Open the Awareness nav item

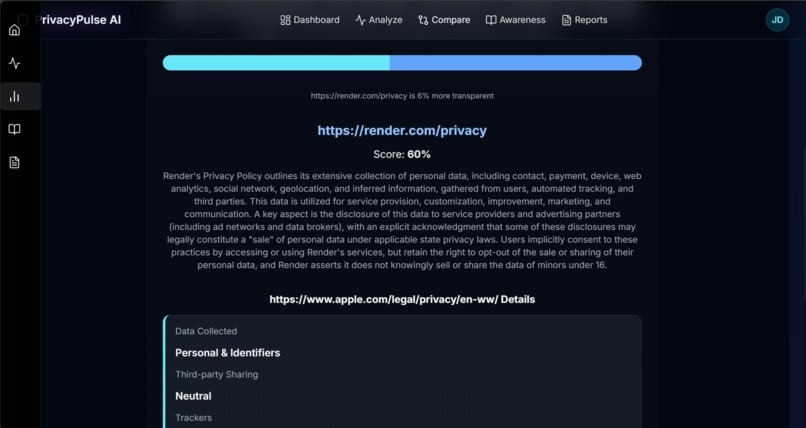[516, 20]
